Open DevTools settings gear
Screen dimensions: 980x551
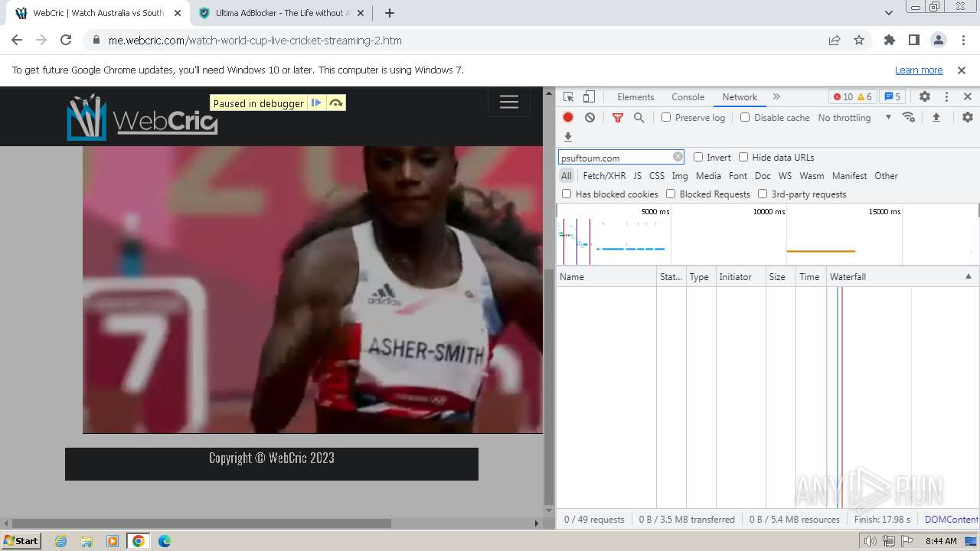[x=925, y=97]
